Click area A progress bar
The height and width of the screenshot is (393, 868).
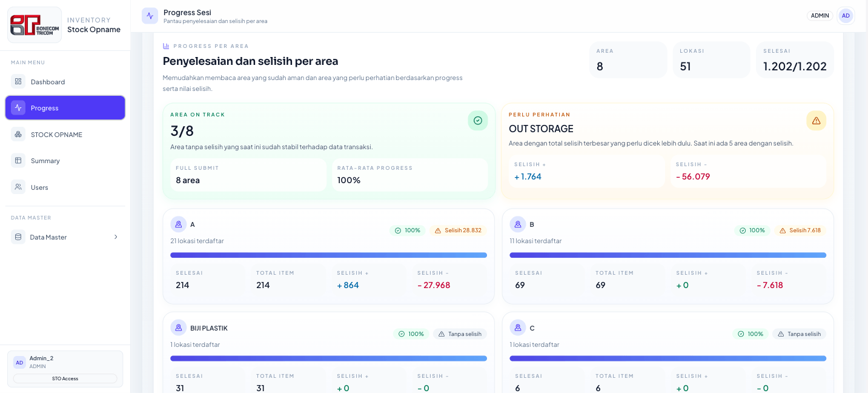[328, 255]
